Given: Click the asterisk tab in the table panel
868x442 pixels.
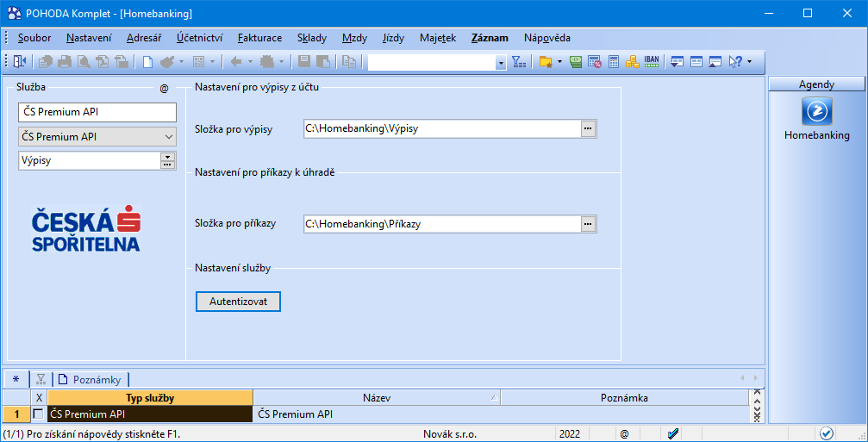Looking at the screenshot, I should pyautogui.click(x=16, y=379).
